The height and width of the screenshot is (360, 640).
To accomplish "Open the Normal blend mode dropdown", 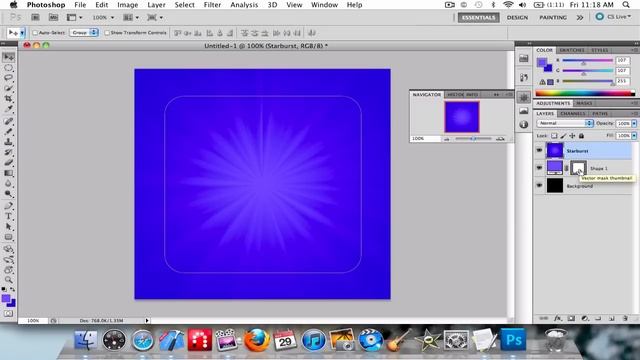I will (x=565, y=123).
